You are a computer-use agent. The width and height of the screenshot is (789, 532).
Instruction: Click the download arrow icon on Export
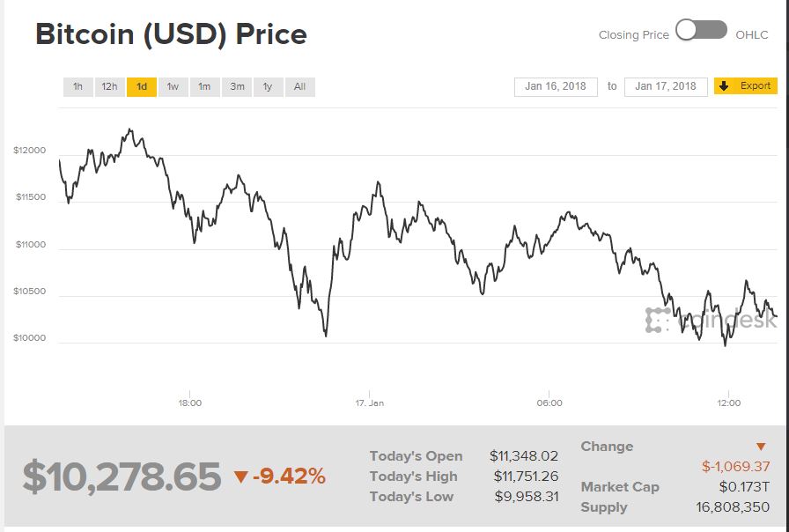click(x=725, y=86)
